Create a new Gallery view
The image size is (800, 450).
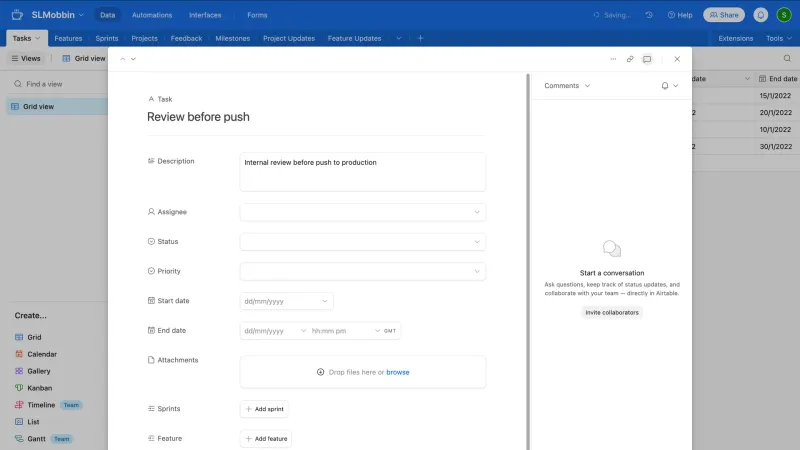click(33, 371)
